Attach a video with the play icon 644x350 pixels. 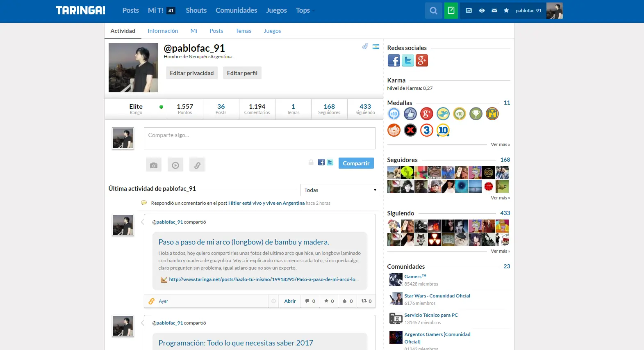tap(175, 165)
